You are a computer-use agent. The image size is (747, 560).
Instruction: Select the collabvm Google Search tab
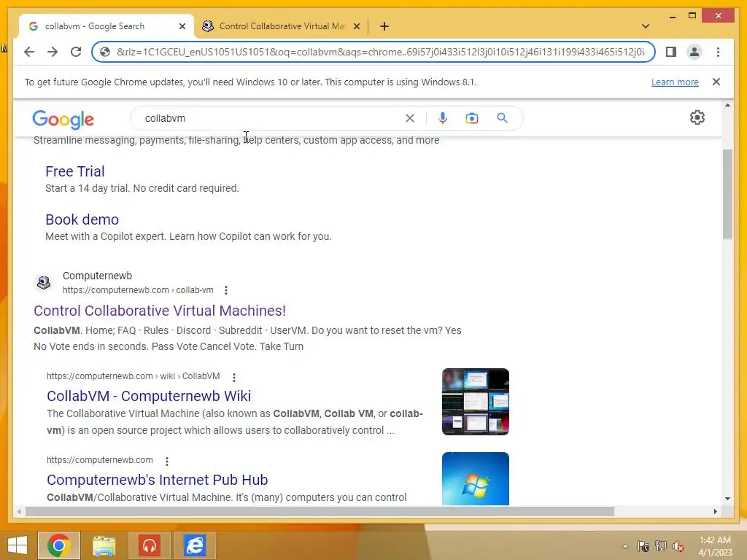(107, 26)
